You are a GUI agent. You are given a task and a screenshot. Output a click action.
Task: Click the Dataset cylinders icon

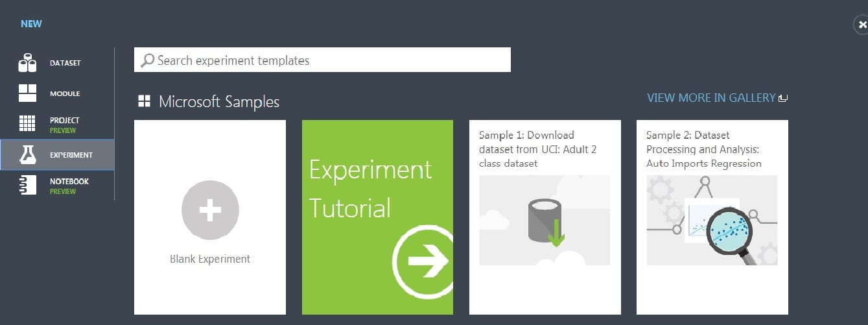point(27,63)
